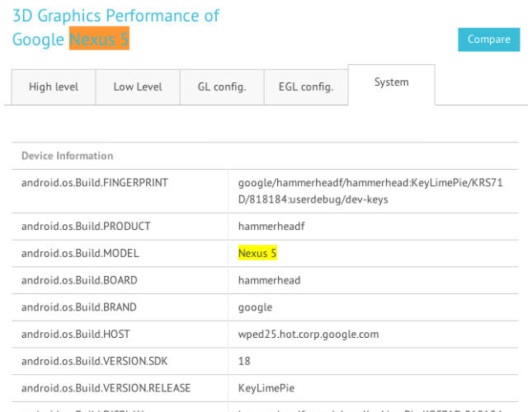Screen dimensions: 532x412
Task: Open the High level tab
Action: pyautogui.click(x=54, y=87)
